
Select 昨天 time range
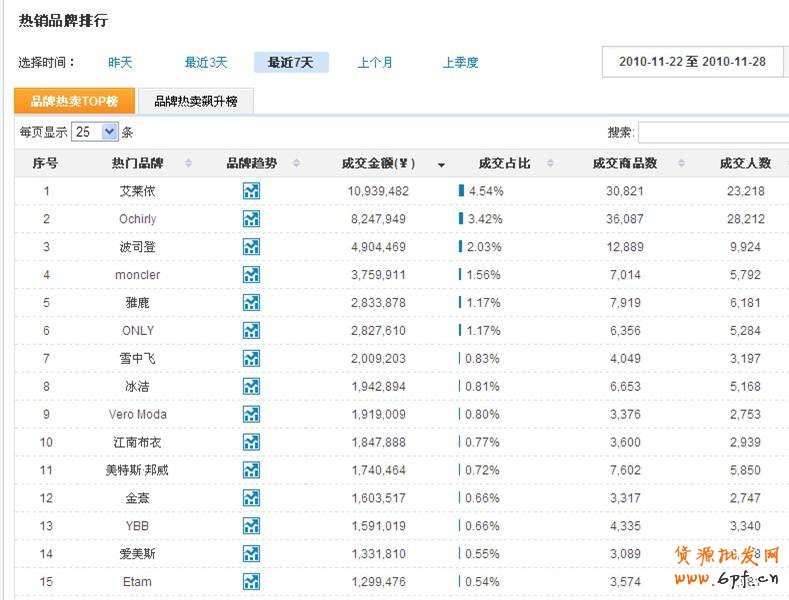(x=120, y=62)
